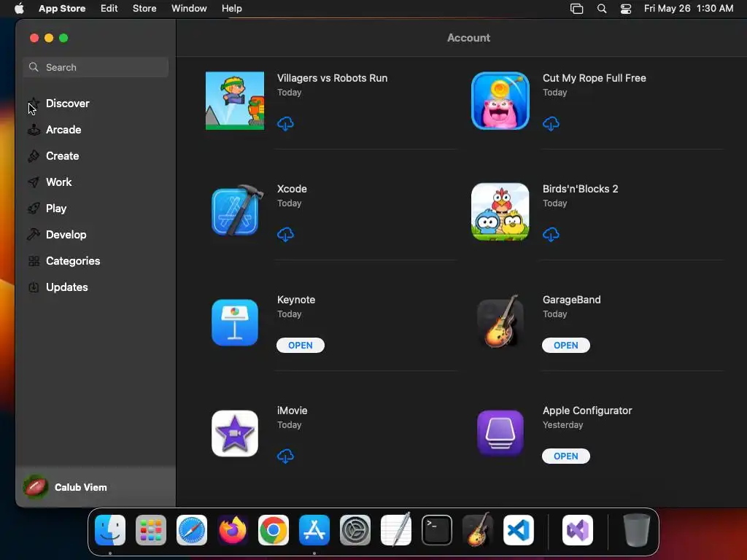Open the App Store menu

62,9
